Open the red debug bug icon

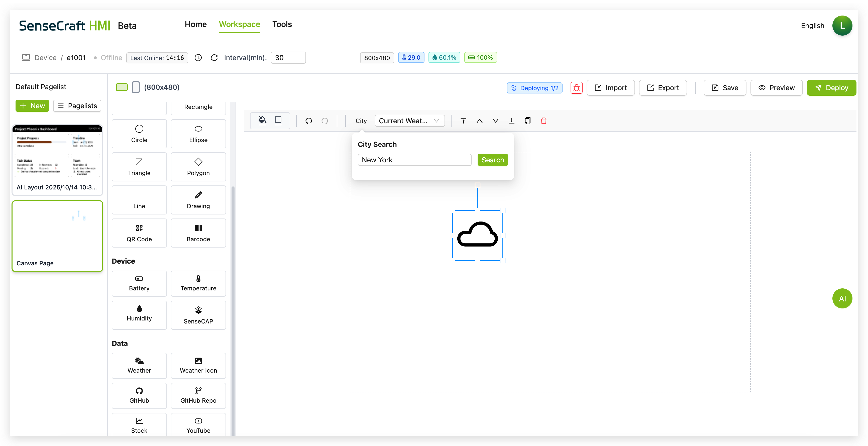tap(576, 88)
